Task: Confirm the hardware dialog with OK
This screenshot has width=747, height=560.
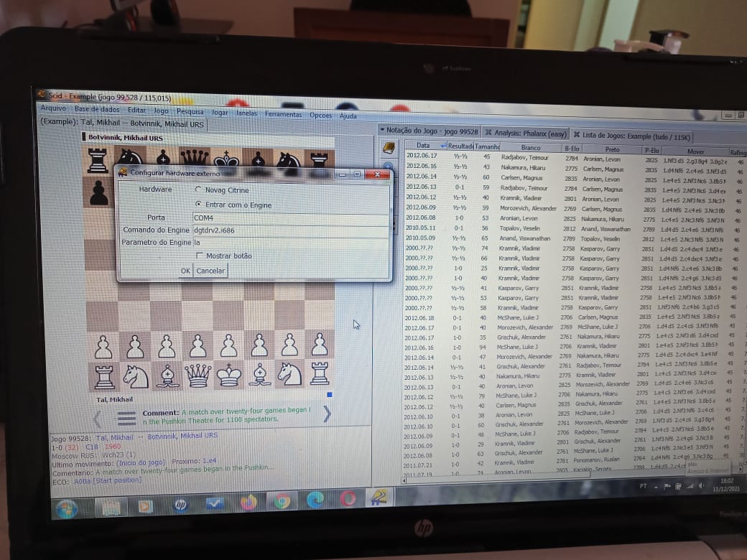Action: 185,271
